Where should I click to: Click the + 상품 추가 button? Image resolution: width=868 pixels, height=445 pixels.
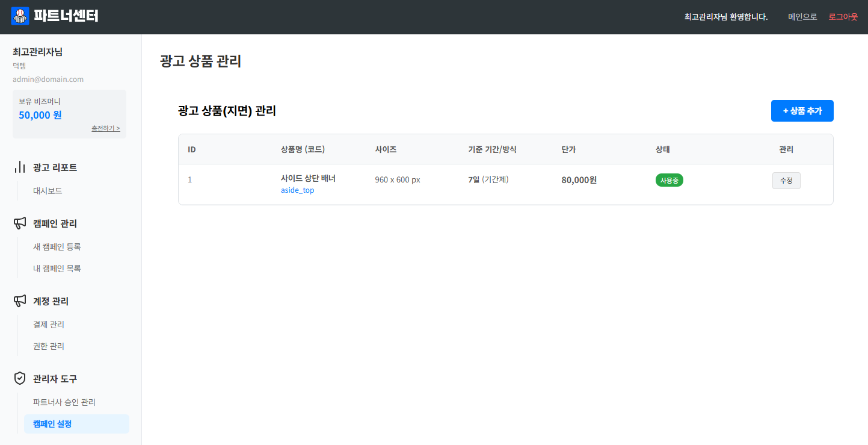click(x=802, y=111)
